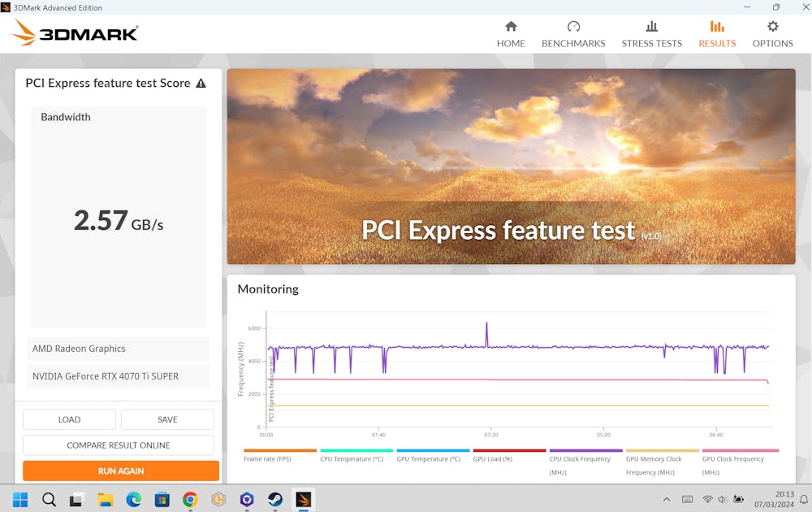Image resolution: width=812 pixels, height=512 pixels.
Task: Show hidden system tray icons
Action: pyautogui.click(x=667, y=500)
